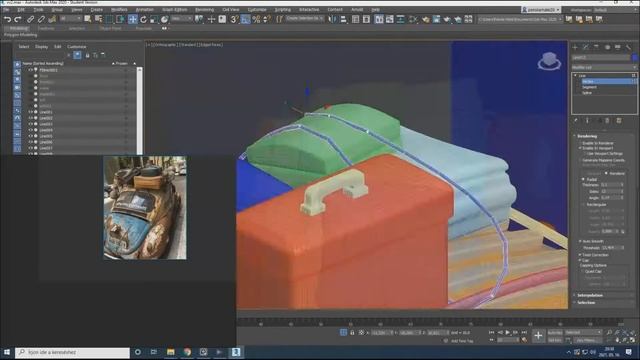Click the Pin Stack icon

click(576, 121)
